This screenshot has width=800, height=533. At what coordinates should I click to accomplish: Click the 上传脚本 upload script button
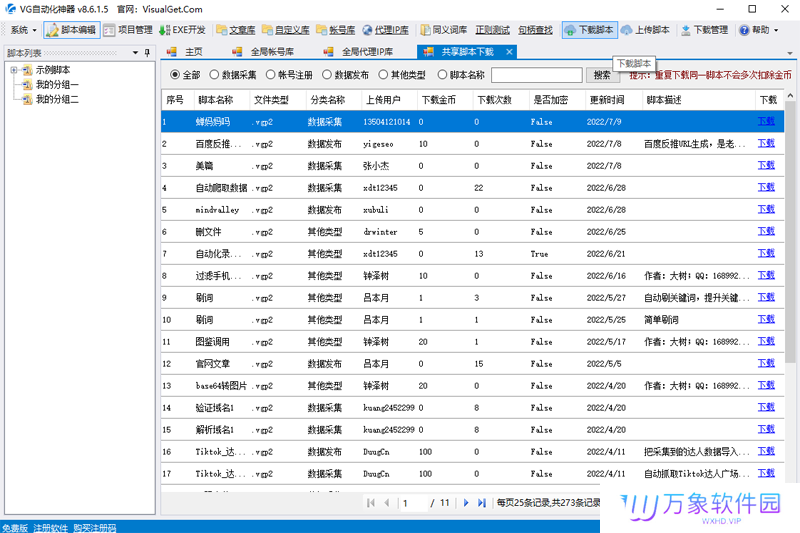point(646,30)
